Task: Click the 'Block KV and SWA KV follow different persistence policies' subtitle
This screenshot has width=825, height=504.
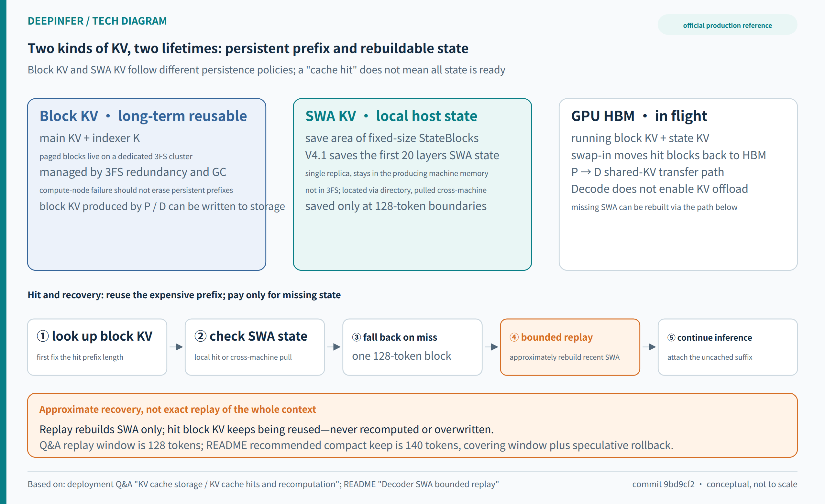Action: coord(266,70)
